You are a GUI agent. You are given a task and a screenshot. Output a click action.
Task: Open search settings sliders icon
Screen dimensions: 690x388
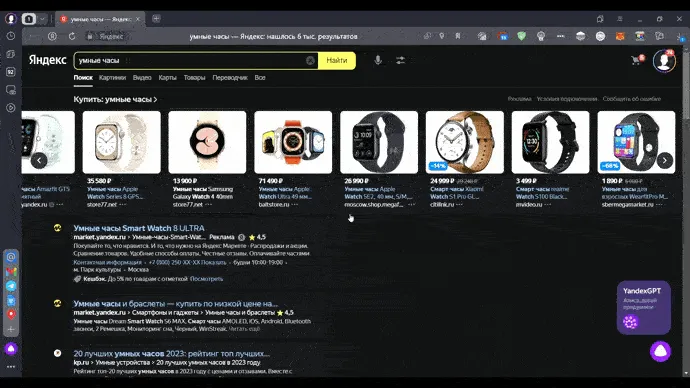[400, 60]
